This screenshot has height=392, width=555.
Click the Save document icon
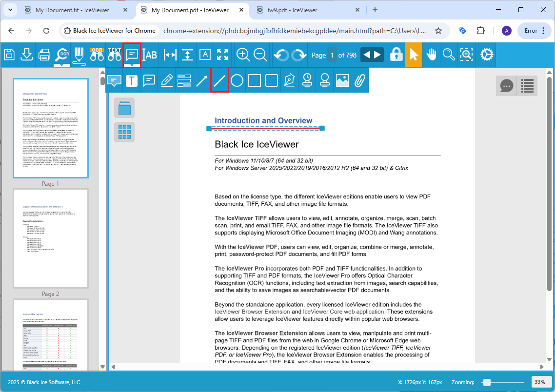tap(9, 55)
